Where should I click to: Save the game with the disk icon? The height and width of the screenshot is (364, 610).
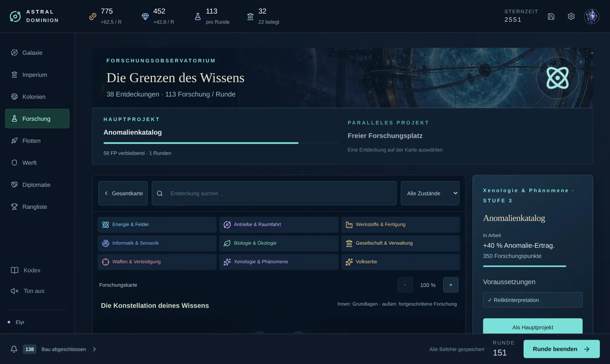[x=551, y=16]
